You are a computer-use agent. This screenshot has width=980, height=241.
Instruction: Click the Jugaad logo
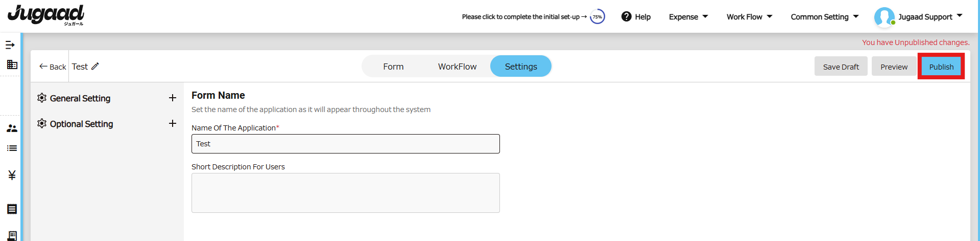(x=46, y=15)
